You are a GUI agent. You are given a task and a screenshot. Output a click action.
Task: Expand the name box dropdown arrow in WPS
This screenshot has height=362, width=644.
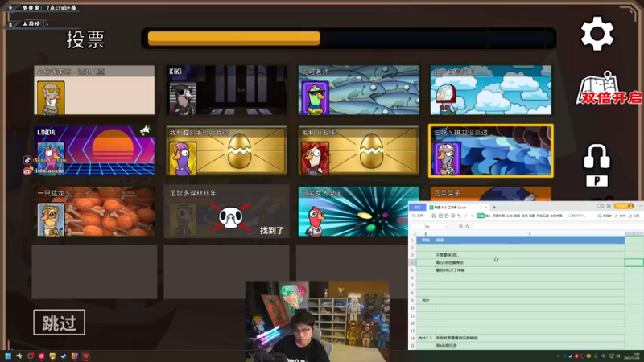(446, 227)
